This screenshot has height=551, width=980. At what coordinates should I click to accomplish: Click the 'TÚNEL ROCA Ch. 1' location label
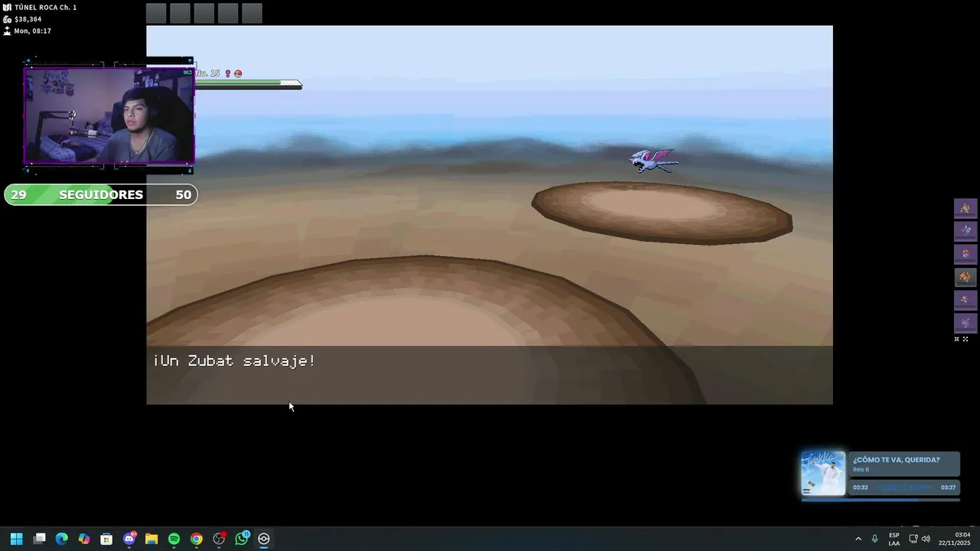click(x=45, y=8)
